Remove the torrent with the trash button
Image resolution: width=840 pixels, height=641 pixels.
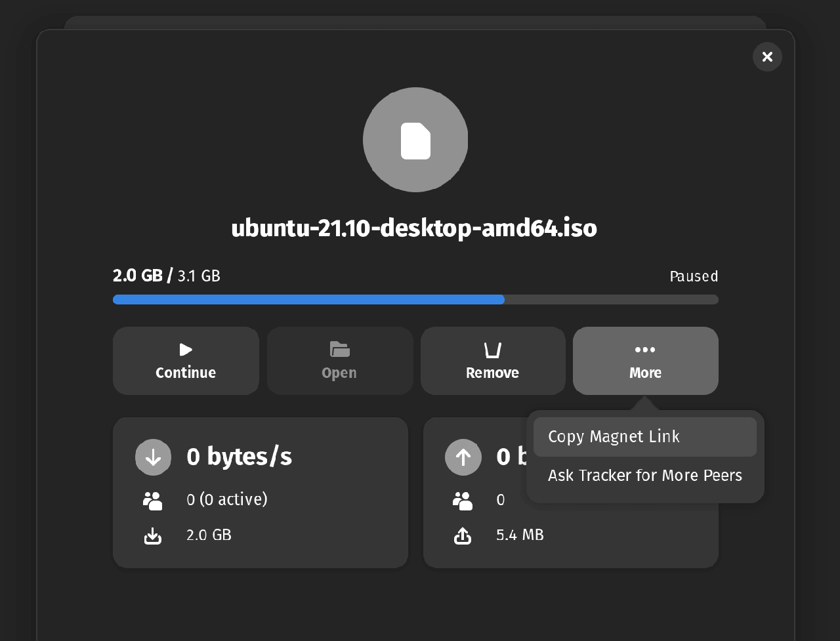[492, 361]
